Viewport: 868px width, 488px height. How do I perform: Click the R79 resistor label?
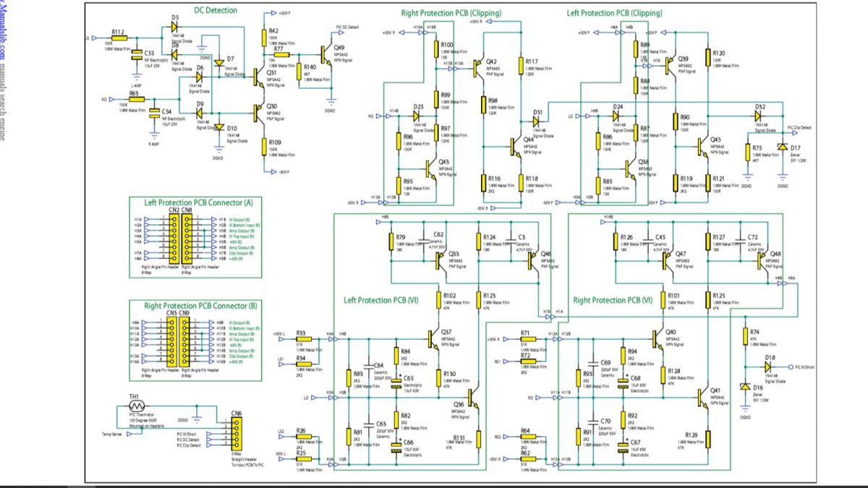click(x=400, y=236)
